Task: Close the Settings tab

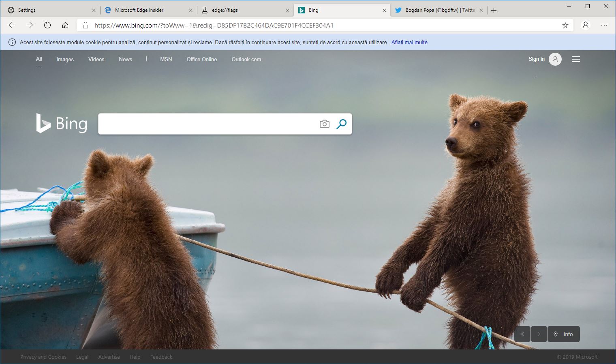Action: [94, 11]
